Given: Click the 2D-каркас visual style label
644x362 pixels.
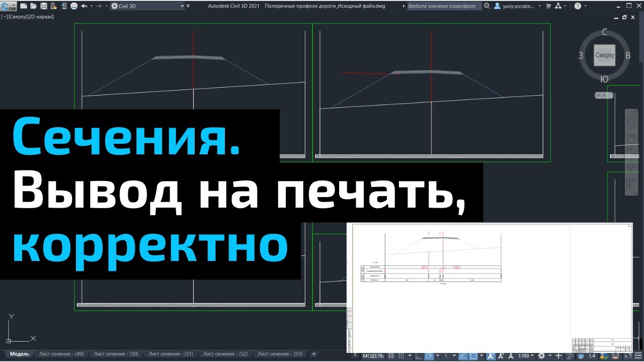Looking at the screenshot, I should click(x=40, y=17).
